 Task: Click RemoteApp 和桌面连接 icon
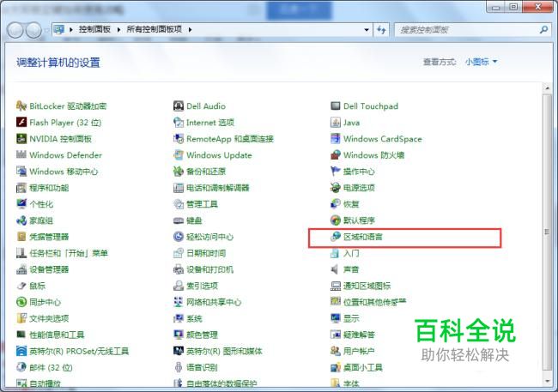click(x=179, y=139)
